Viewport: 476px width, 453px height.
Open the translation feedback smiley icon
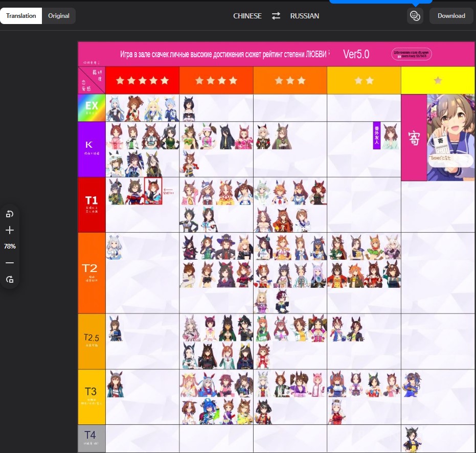415,15
